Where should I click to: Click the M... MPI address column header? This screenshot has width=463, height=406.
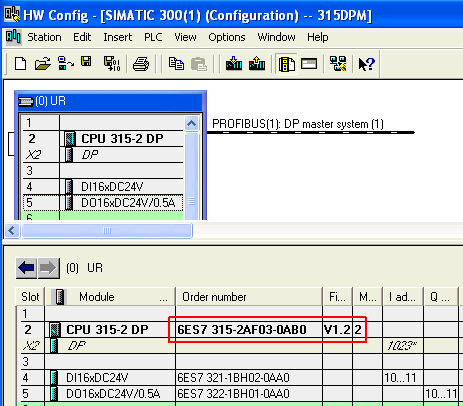pos(368,296)
